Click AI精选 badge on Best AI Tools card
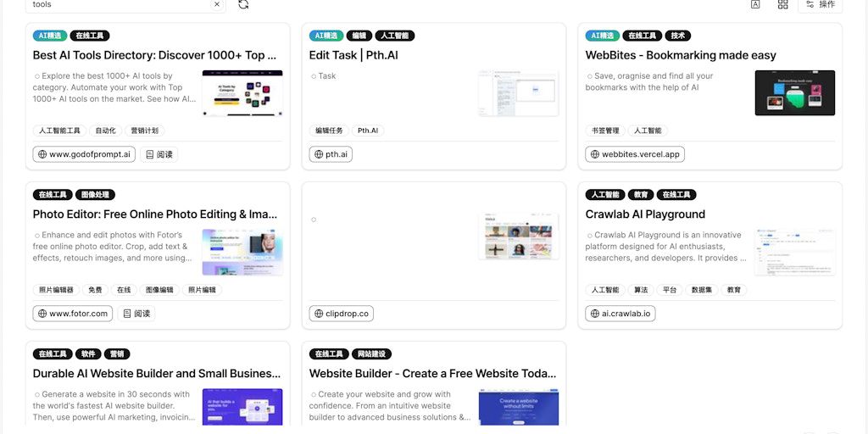The width and height of the screenshot is (868, 434). [x=50, y=36]
